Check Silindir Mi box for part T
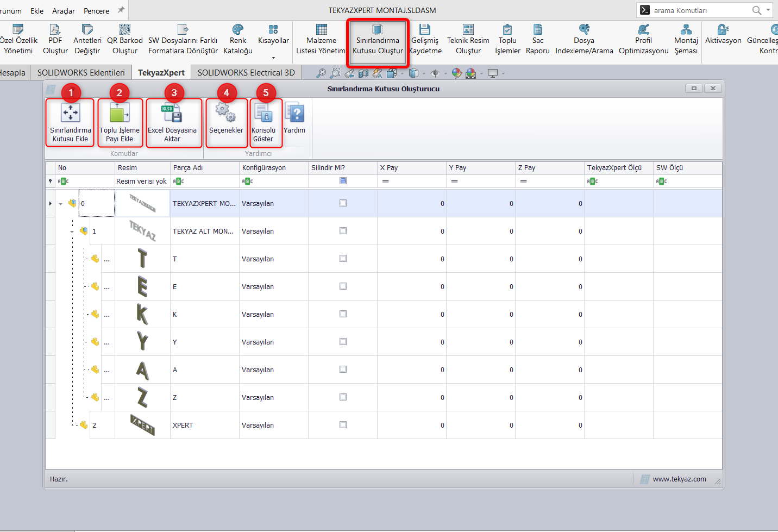This screenshot has height=532, width=778. tap(343, 259)
